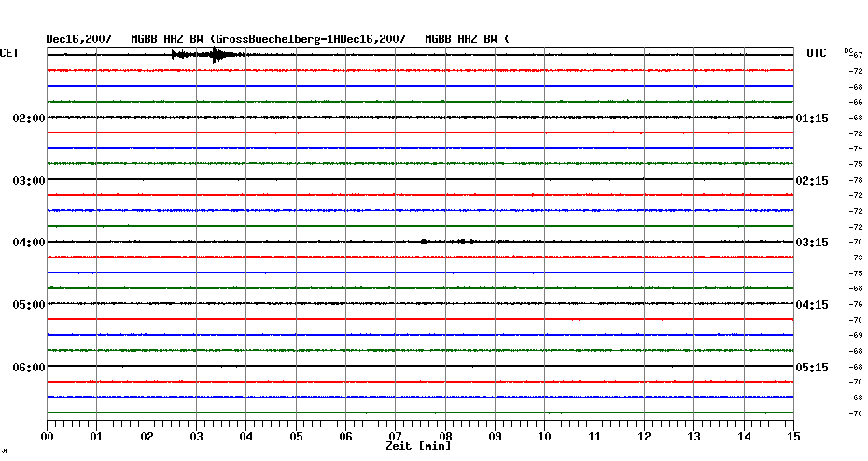Click the 12 minute axis tick label

644,437
